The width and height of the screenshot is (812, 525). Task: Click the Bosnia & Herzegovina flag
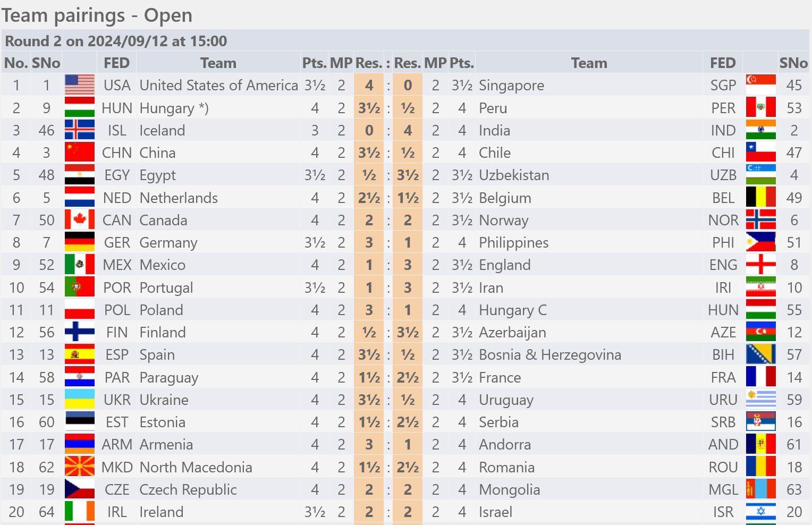760,354
